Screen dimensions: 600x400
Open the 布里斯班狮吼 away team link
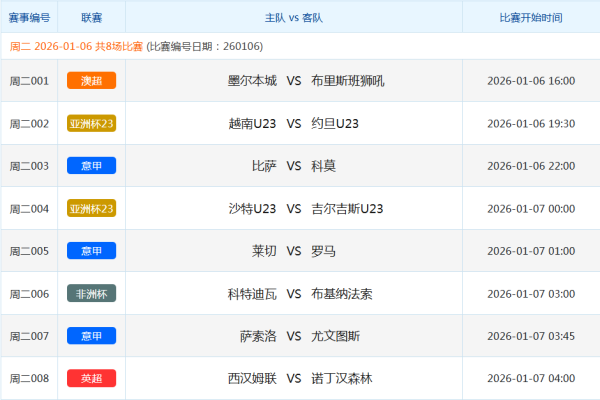pos(347,81)
